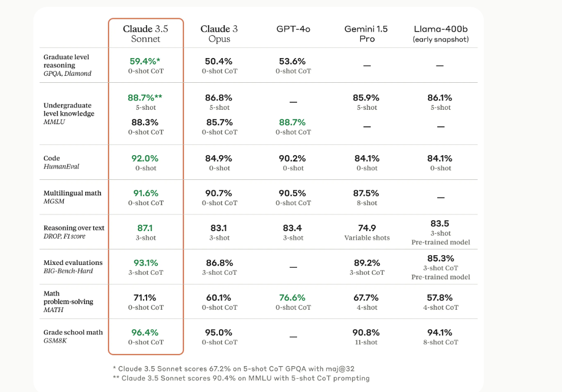Select the Code HumanEval row label
The width and height of the screenshot is (562, 392).
(x=61, y=162)
